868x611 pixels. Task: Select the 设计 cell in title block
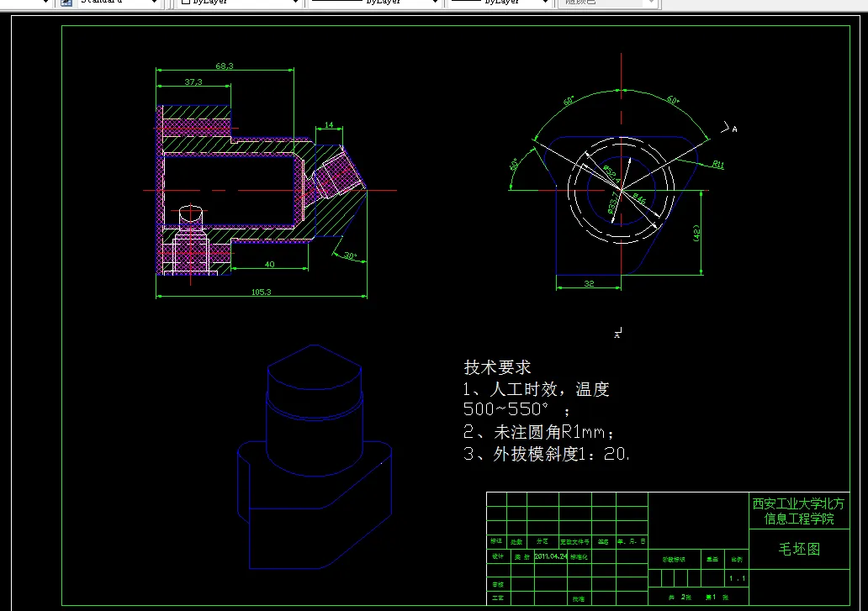[498, 556]
